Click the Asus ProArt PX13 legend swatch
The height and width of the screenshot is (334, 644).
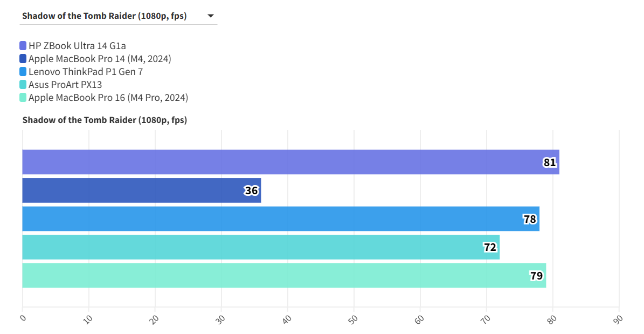(23, 85)
